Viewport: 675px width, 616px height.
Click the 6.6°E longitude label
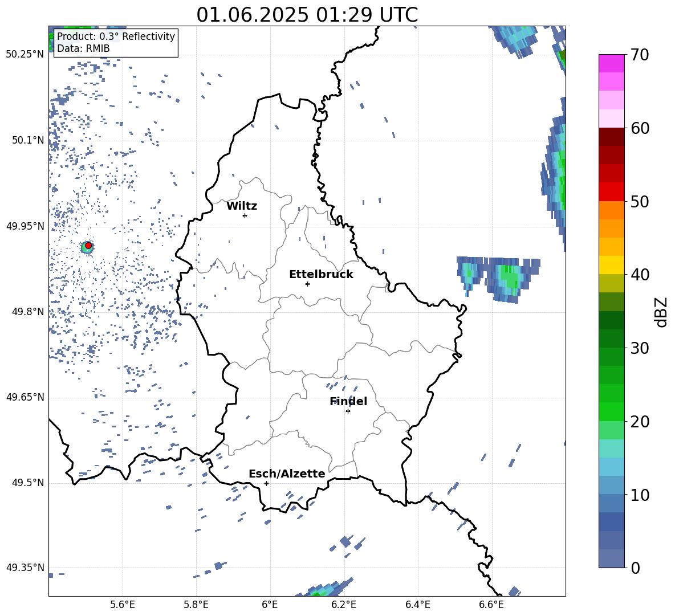[491, 605]
